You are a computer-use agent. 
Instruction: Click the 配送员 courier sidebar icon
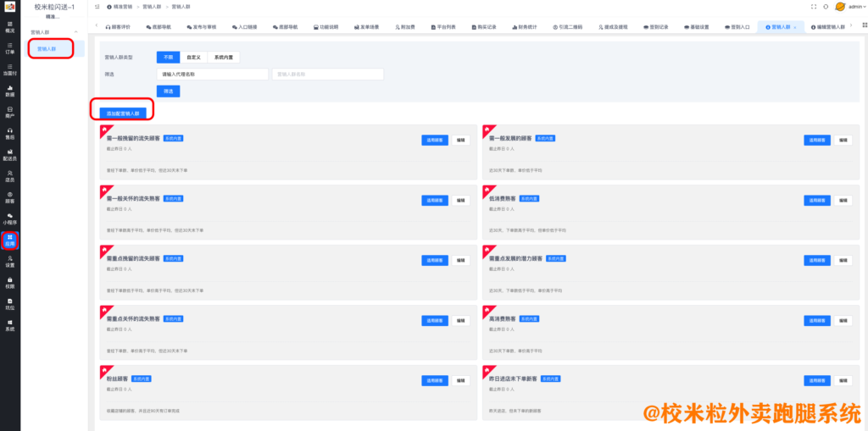9,155
